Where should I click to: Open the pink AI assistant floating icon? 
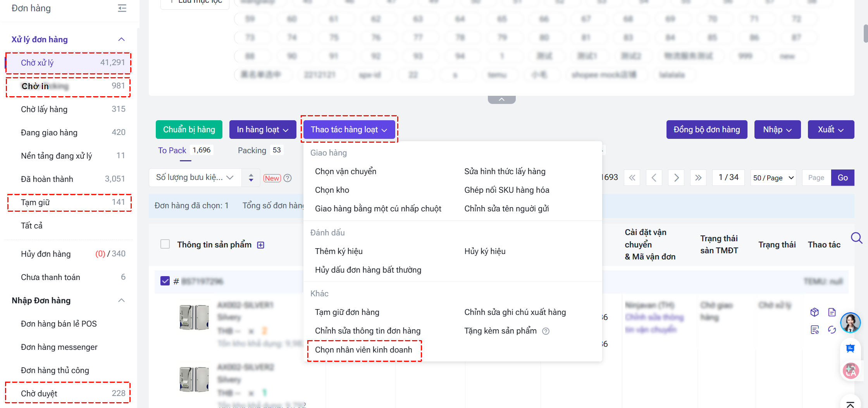coord(851,371)
